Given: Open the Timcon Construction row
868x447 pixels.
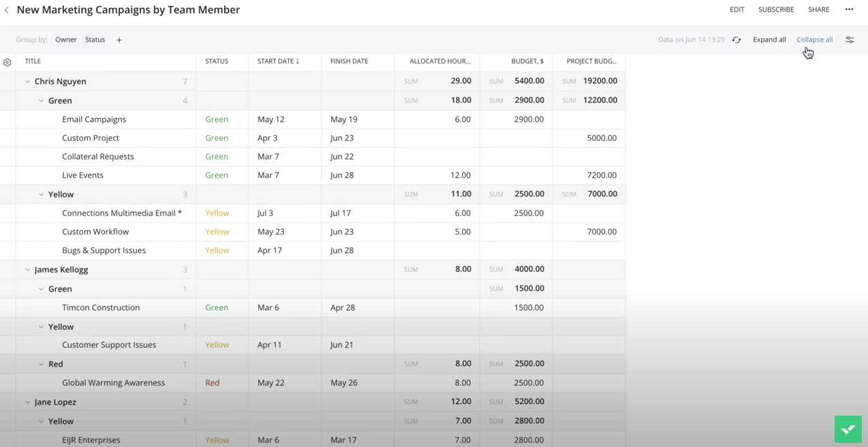Looking at the screenshot, I should point(101,307).
